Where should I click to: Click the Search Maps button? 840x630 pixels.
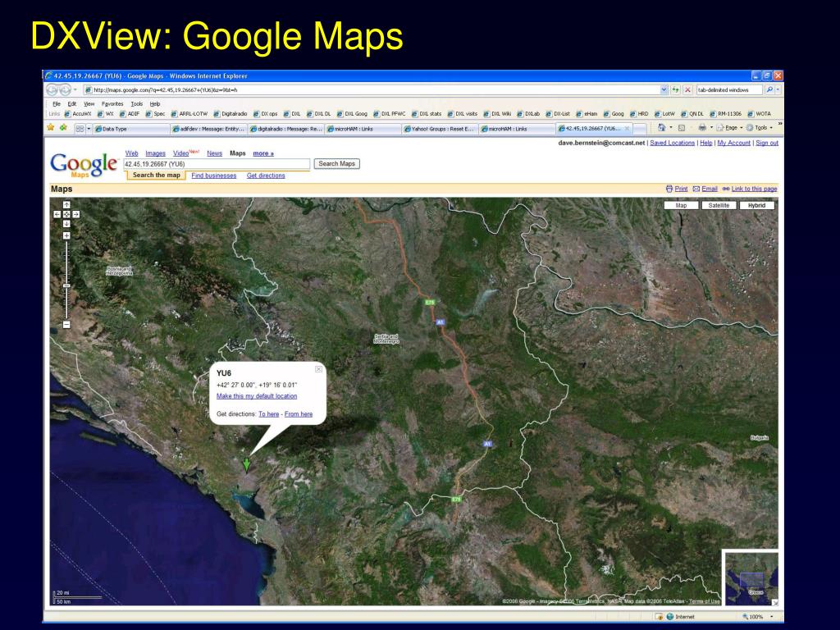pos(337,164)
